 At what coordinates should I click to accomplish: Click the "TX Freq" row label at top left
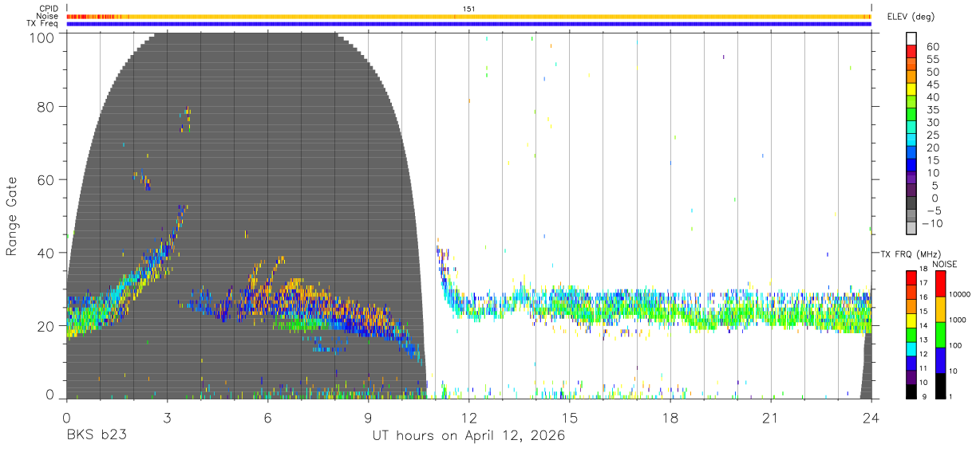tap(43, 24)
